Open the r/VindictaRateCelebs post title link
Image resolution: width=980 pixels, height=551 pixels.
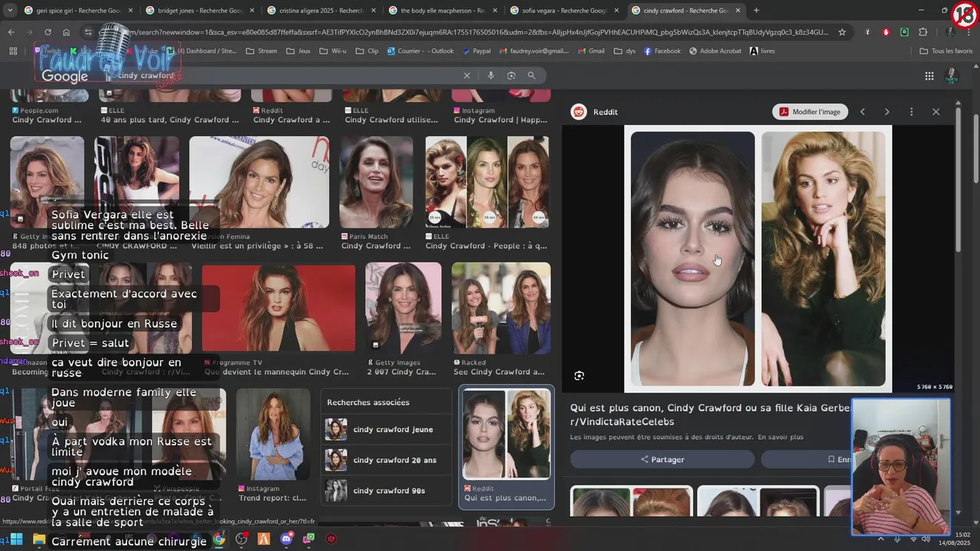tap(710, 415)
